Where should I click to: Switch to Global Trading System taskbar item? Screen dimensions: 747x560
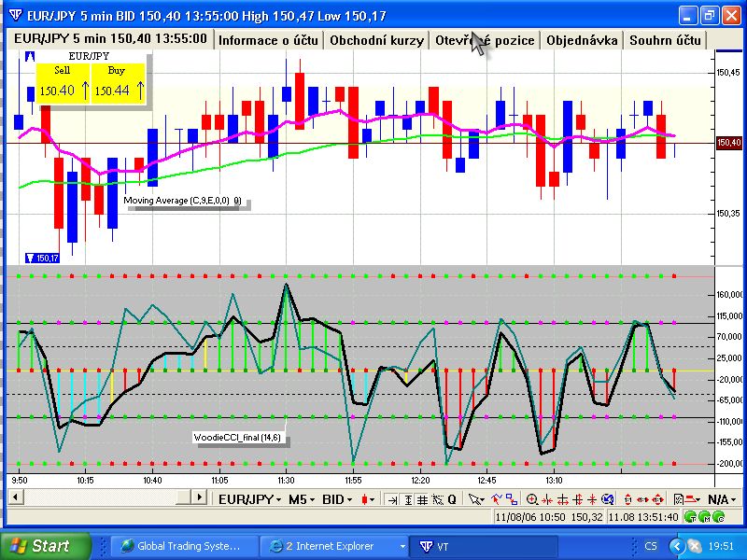point(183,546)
